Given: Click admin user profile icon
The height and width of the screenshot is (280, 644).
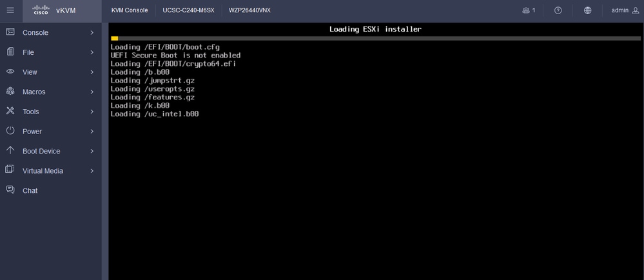Looking at the screenshot, I should pos(636,10).
